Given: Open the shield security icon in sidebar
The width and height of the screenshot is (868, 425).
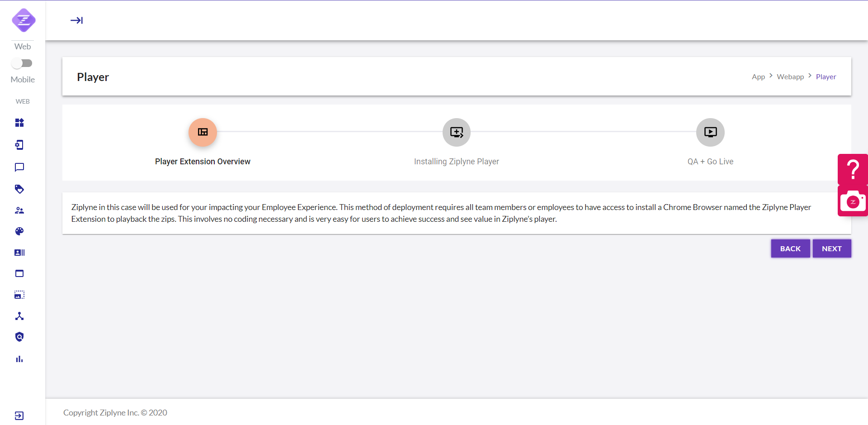Looking at the screenshot, I should click(x=19, y=337).
